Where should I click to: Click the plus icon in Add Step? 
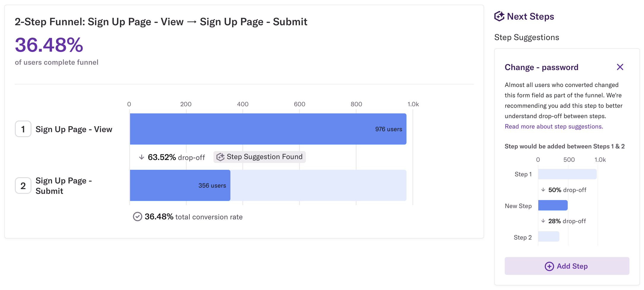coord(549,266)
